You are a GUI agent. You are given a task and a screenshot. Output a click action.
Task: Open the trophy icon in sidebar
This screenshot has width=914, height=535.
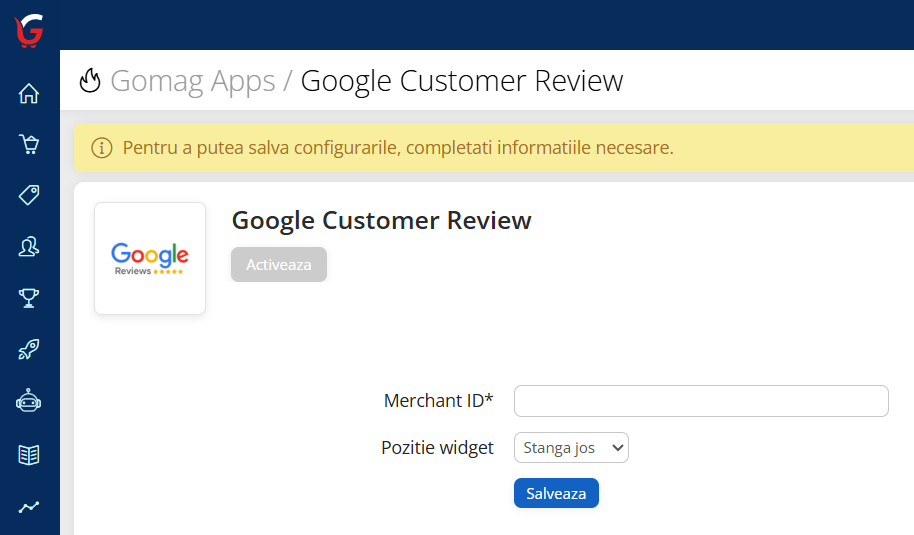pyautogui.click(x=29, y=298)
